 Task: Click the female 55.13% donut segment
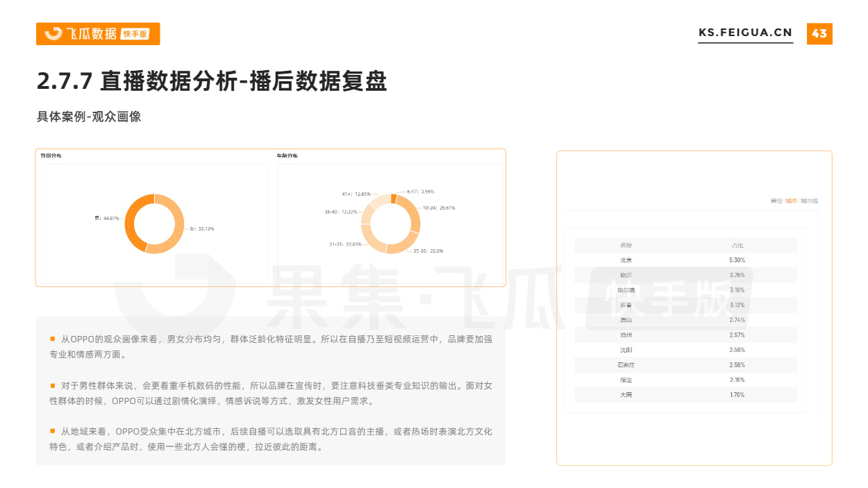click(x=178, y=226)
